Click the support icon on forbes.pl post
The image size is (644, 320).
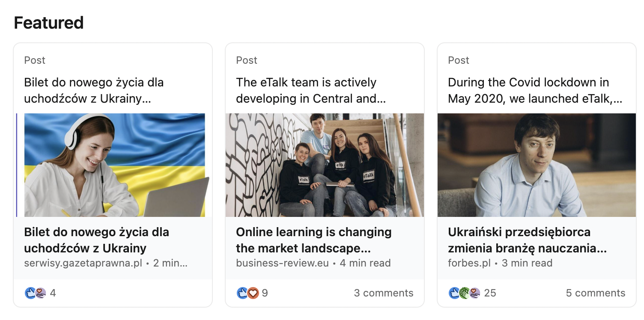point(475,293)
